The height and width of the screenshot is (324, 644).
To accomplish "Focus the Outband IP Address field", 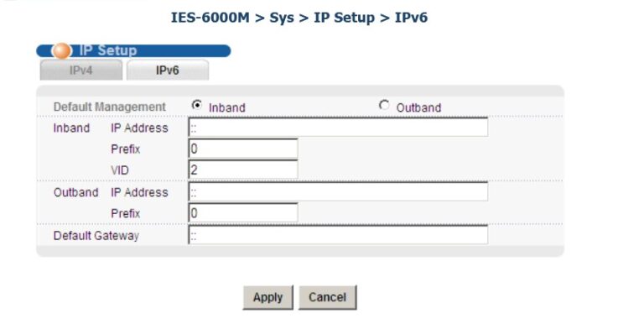I will click(338, 191).
